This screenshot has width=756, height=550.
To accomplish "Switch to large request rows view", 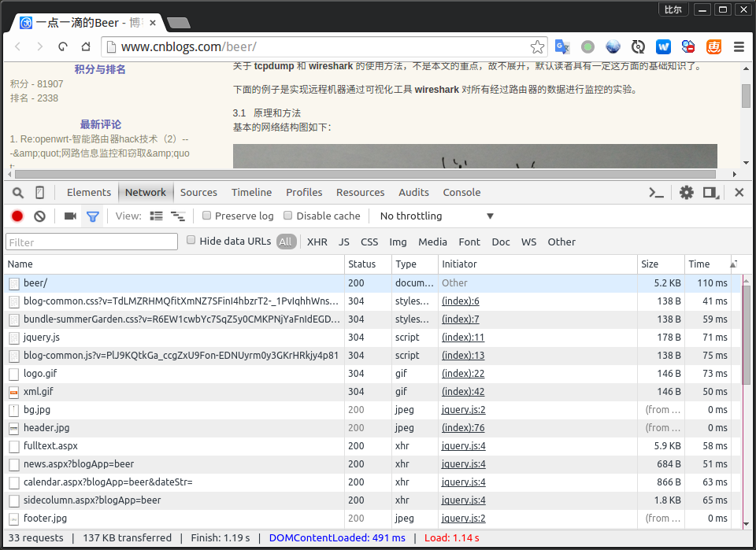I will [156, 216].
